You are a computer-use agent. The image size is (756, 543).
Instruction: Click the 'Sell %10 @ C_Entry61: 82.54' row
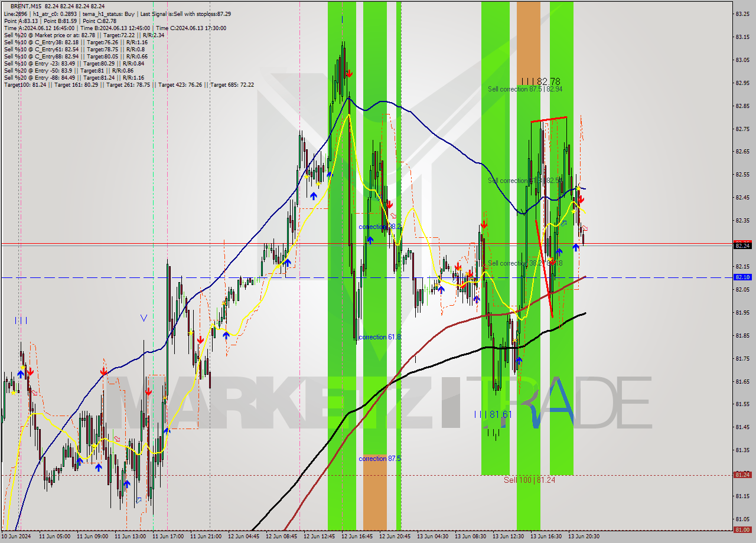[76, 49]
